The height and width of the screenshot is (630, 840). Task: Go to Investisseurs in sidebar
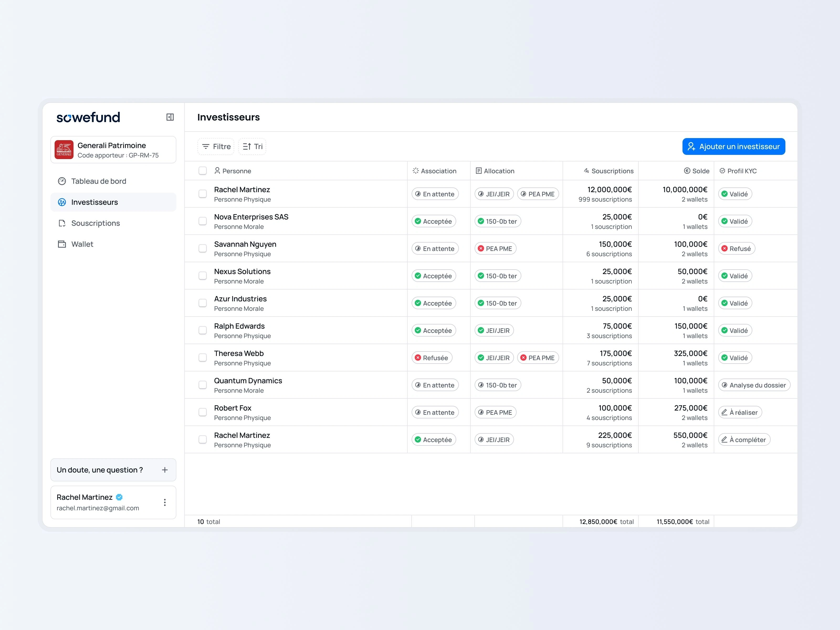(x=94, y=202)
